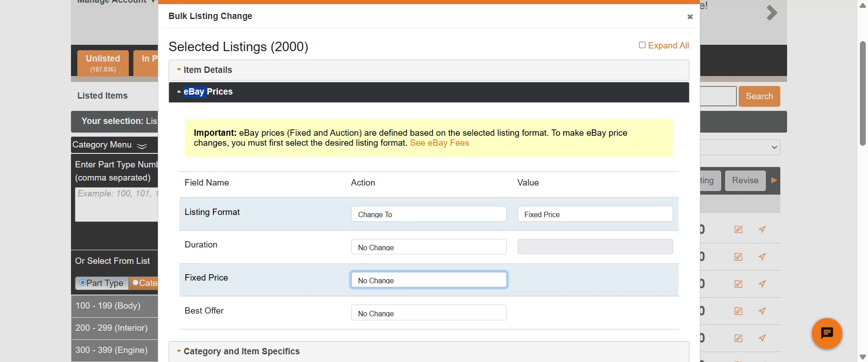
Task: Click the orange arrow next to Revise
Action: click(x=774, y=181)
